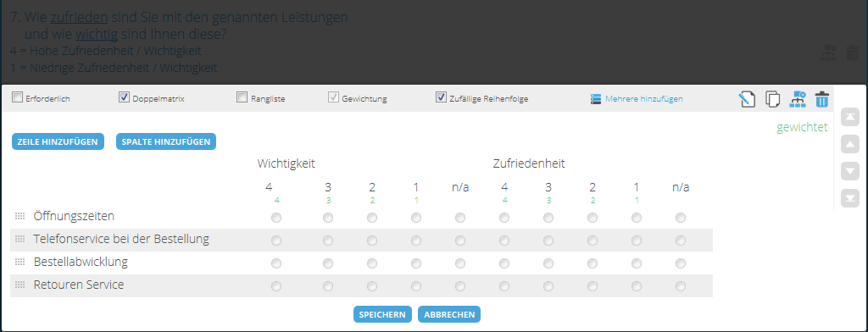Screen dimensions: 868x332
Task: Click drag handle beside Öffnungszeiten row
Action: coord(20,216)
